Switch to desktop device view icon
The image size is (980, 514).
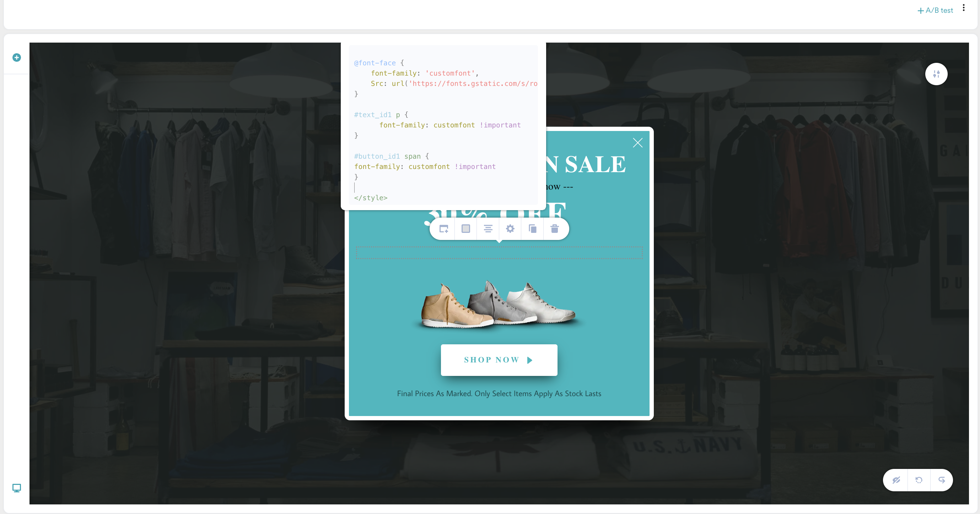click(x=16, y=488)
